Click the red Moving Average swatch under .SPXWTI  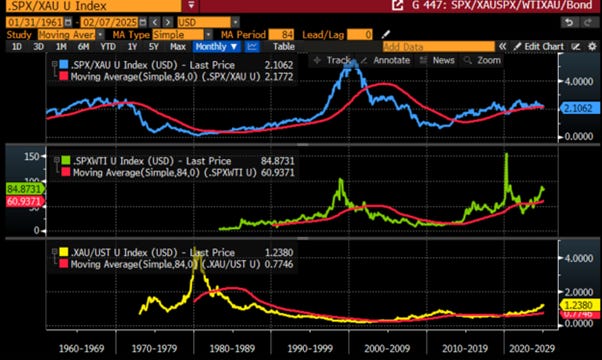66,172
